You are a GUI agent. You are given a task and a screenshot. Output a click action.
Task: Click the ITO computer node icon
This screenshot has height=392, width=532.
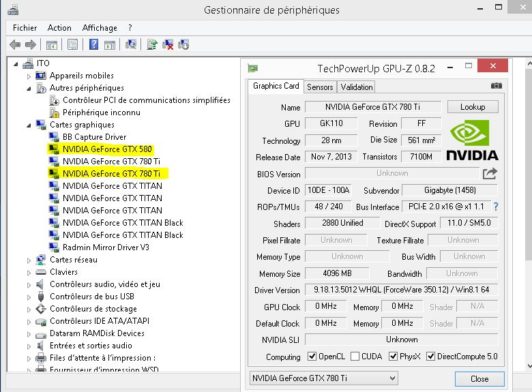tap(28, 63)
